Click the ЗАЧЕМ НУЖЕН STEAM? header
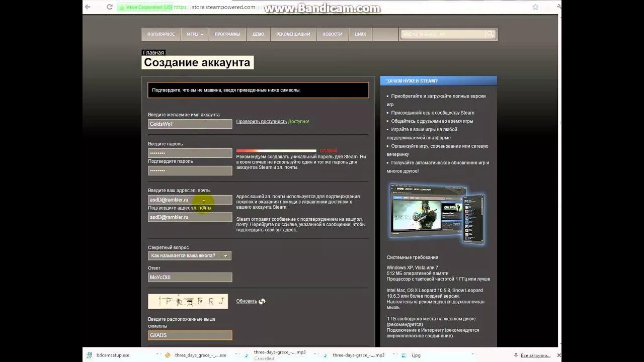This screenshot has width=644, height=362. 439,81
